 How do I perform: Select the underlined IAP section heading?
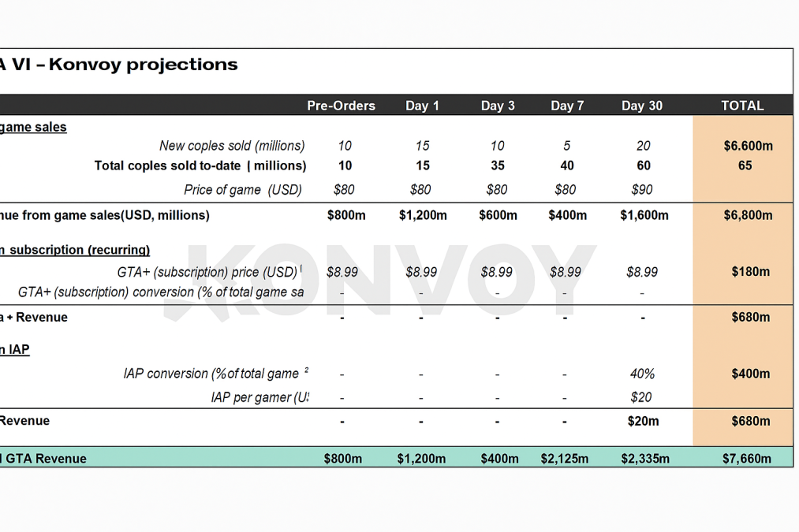15,349
